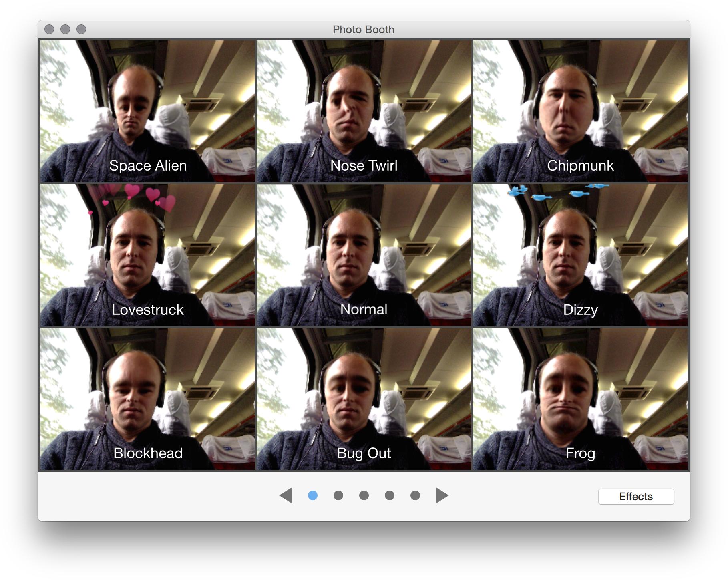
Task: Pick the Frog effect thumbnail
Action: [x=580, y=399]
